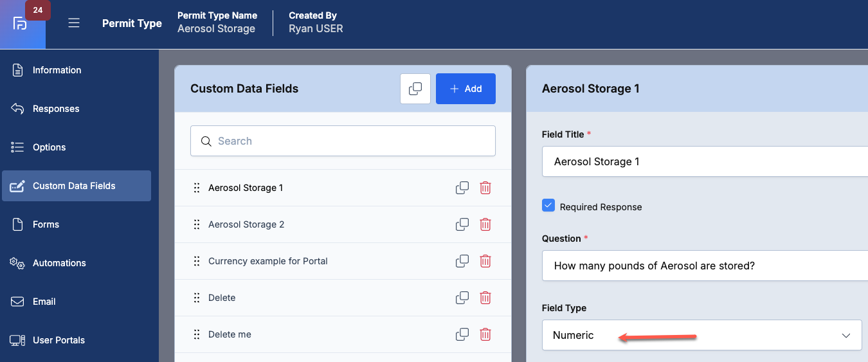Select the Aerosol Storage 1 row
The height and width of the screenshot is (362, 868).
tap(343, 188)
